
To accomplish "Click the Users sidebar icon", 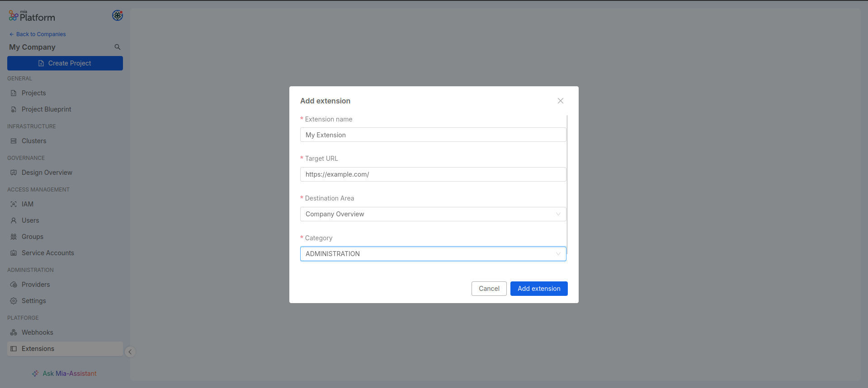I will click(14, 220).
